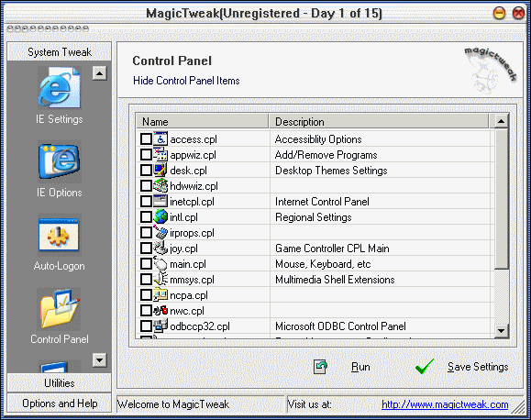The height and width of the screenshot is (420, 531).
Task: Click the Run icon beside Run label
Action: 320,367
